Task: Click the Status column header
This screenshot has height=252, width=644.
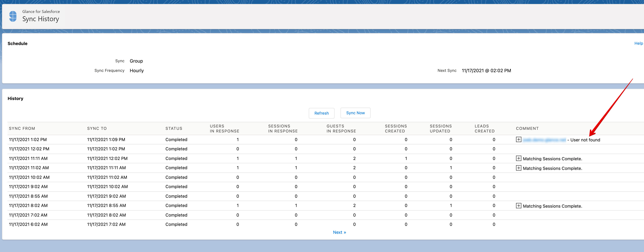Action: pos(174,128)
